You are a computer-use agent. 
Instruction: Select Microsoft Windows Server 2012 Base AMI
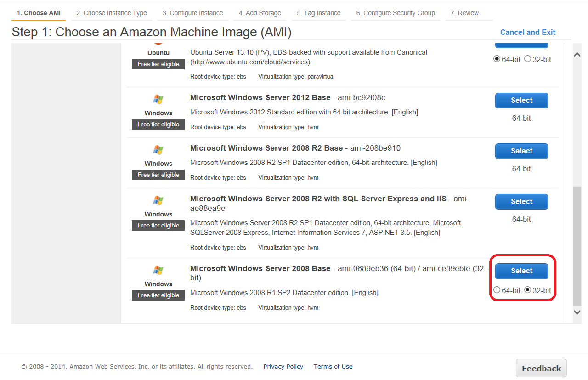(x=521, y=101)
